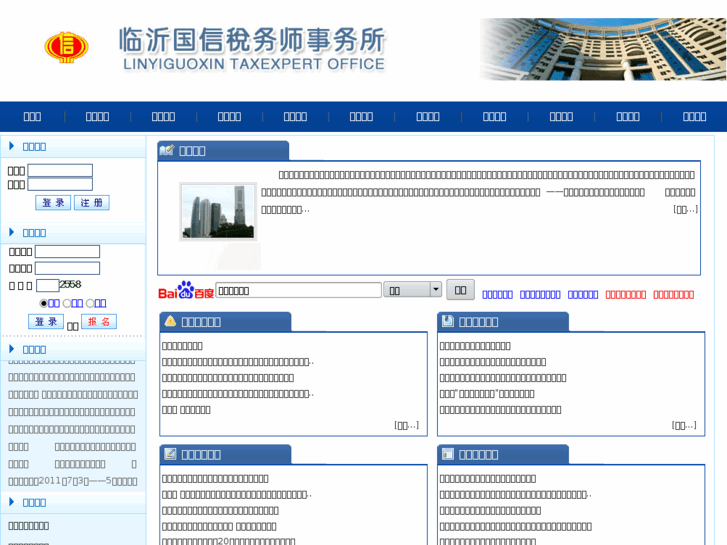Open the last red link in the search row
Image resolution: width=727 pixels, height=545 pixels.
pyautogui.click(x=674, y=295)
